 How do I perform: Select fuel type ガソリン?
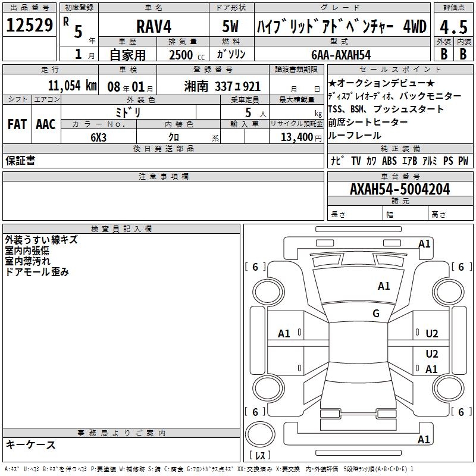coord(231,54)
